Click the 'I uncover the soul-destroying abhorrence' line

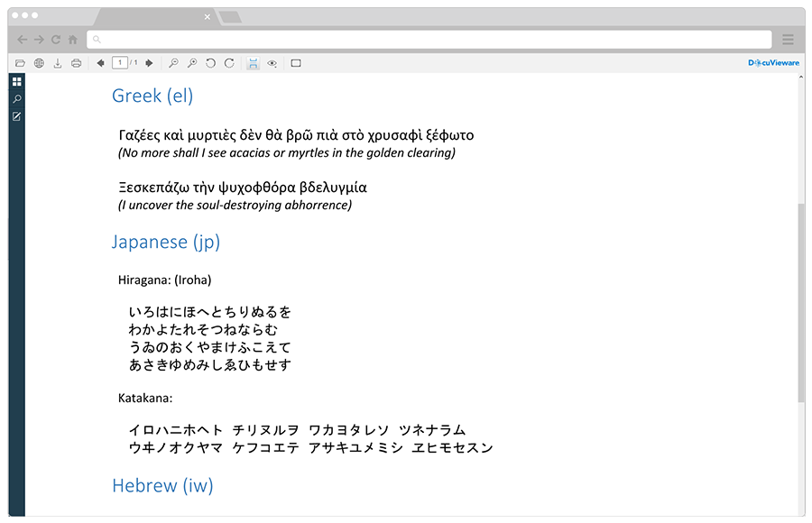[235, 205]
